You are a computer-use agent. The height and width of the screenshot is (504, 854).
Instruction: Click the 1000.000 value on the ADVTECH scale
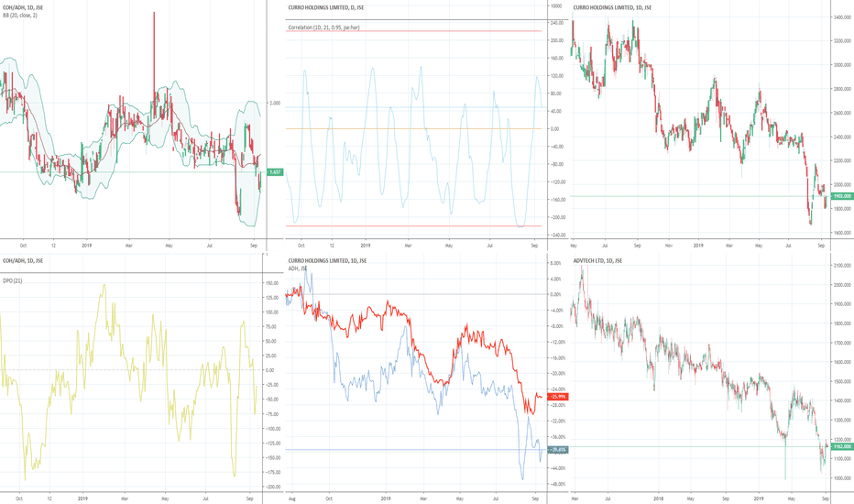[842, 478]
